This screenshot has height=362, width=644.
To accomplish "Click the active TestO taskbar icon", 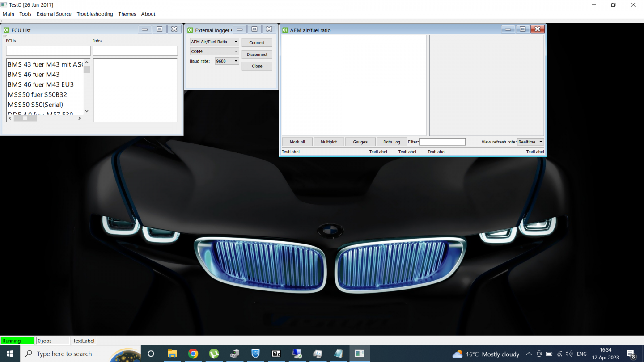I will [359, 354].
